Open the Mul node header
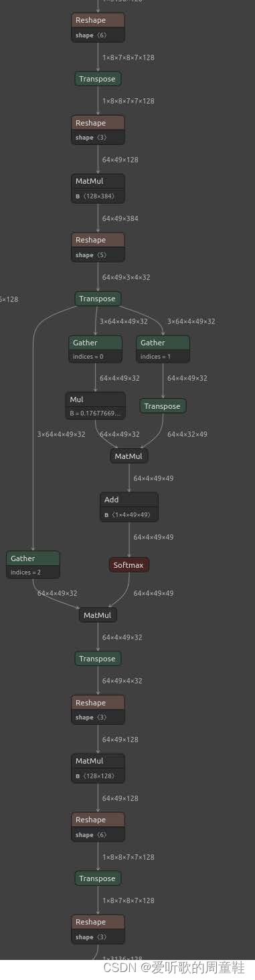The width and height of the screenshot is (255, 980). click(x=96, y=399)
